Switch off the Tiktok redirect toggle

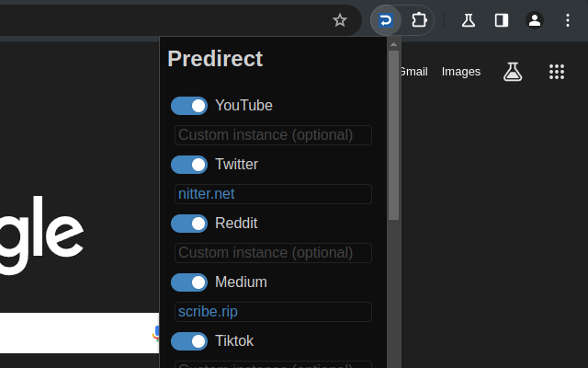189,341
